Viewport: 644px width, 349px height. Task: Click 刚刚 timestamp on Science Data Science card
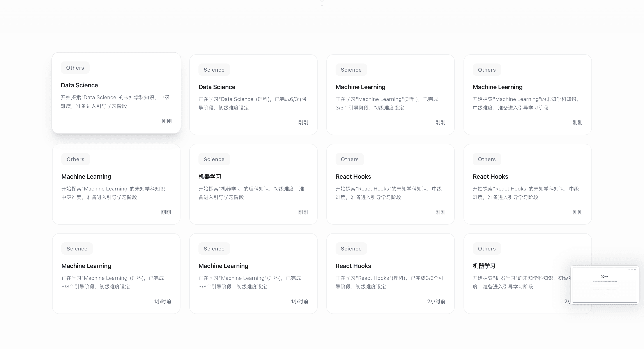point(303,123)
